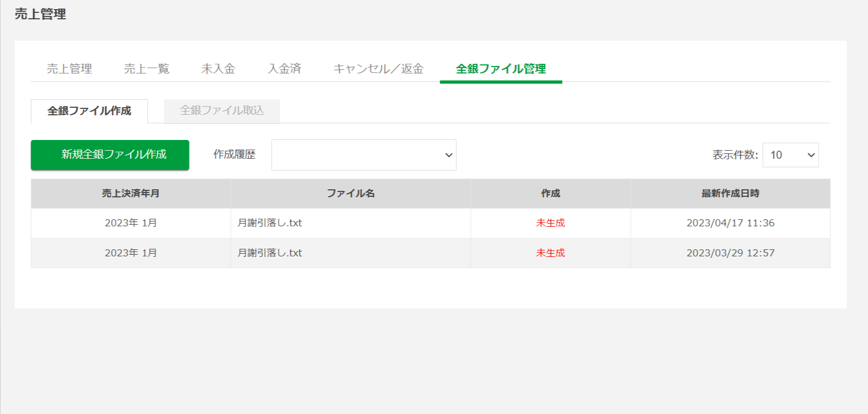The height and width of the screenshot is (414, 868).
Task: Open the キャンセル／返金 tab
Action: point(378,69)
